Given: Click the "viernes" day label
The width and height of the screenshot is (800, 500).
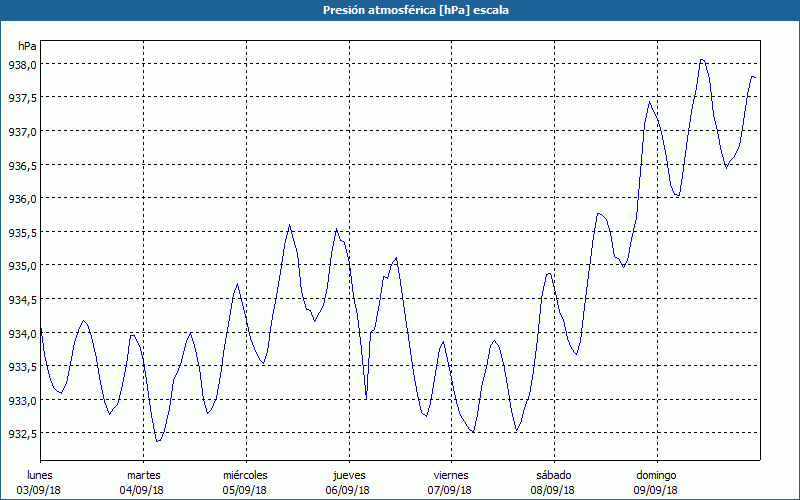Looking at the screenshot, I should coord(451,475).
